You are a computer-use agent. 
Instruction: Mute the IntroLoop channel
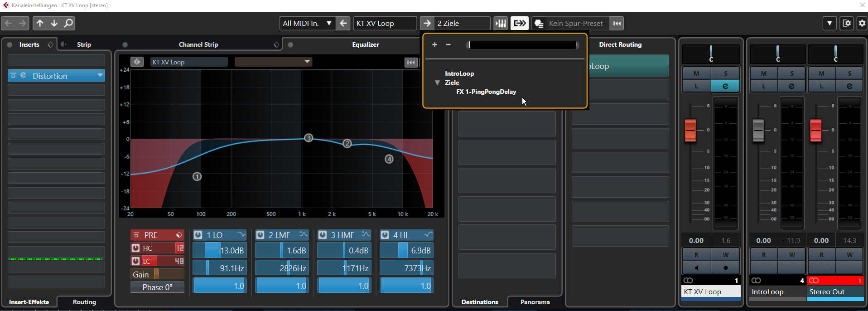point(764,73)
